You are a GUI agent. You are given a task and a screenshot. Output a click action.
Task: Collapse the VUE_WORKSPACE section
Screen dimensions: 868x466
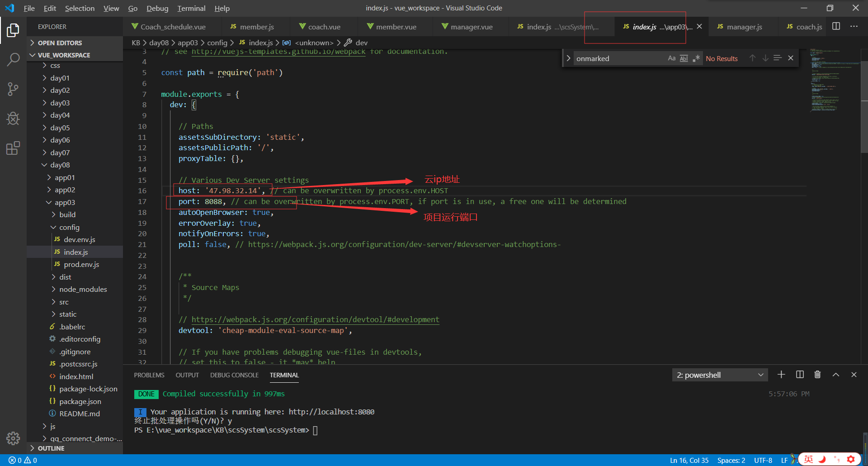pyautogui.click(x=75, y=55)
